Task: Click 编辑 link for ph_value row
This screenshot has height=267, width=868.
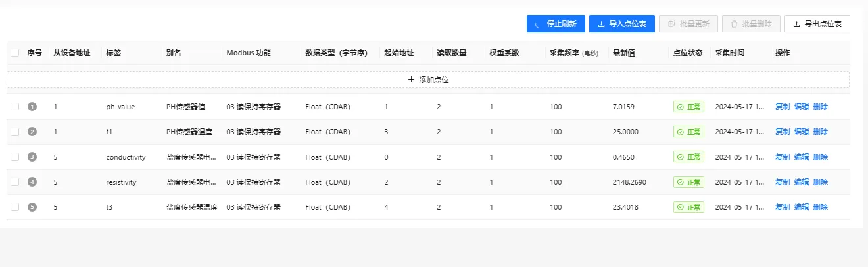Action: coord(802,107)
